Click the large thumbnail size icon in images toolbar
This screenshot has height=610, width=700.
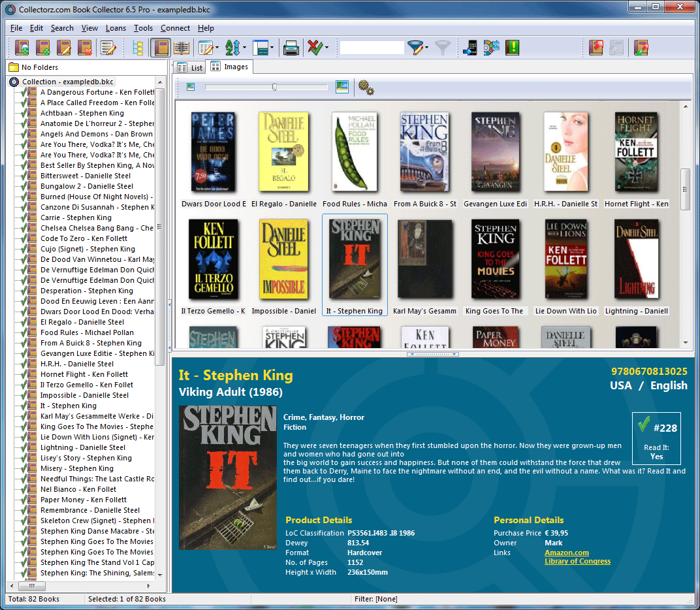coord(342,87)
